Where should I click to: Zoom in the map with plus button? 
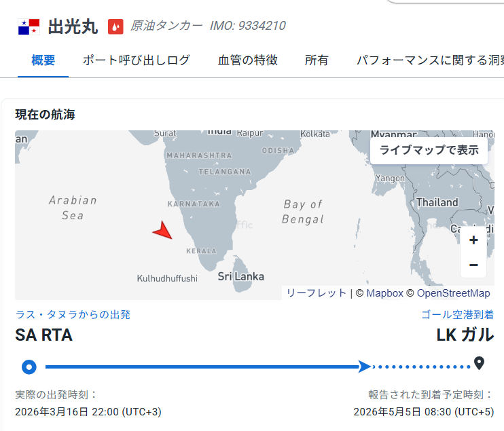pos(473,240)
